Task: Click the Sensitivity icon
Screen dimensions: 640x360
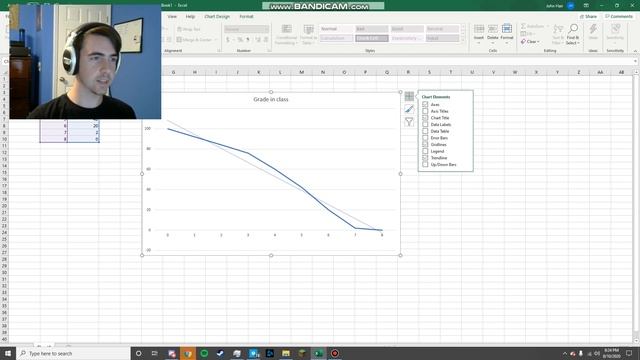Action: [x=615, y=29]
